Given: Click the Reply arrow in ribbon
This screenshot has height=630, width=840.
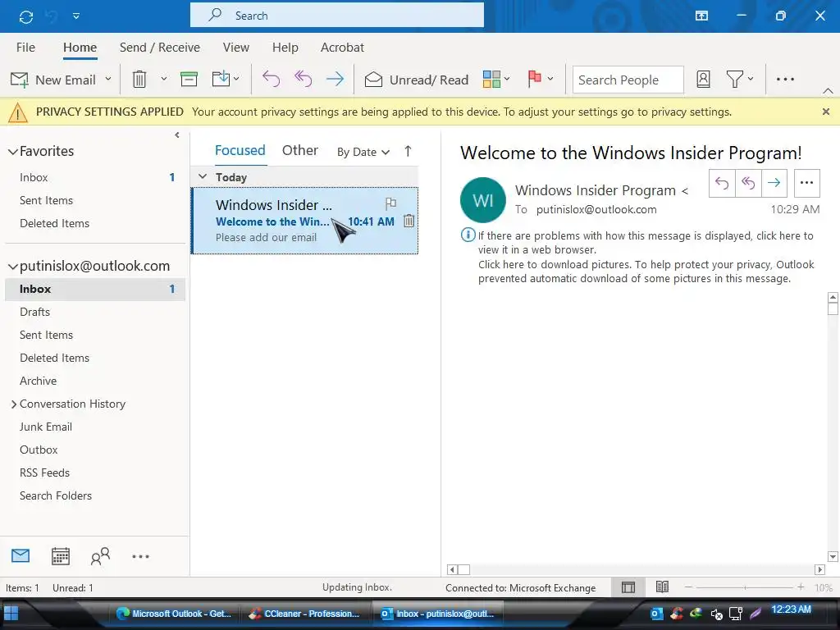Looking at the screenshot, I should point(271,80).
